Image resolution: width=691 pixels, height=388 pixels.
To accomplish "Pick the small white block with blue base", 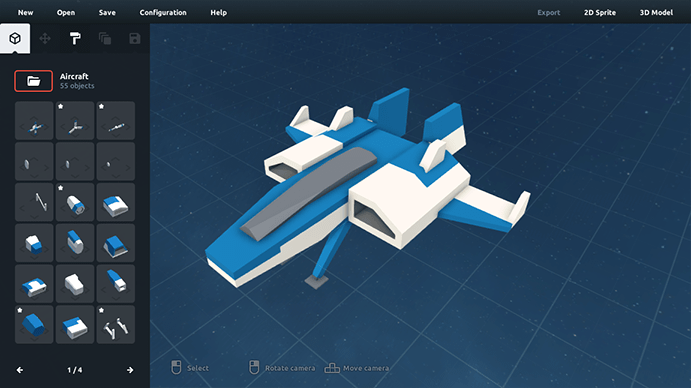I will click(34, 243).
